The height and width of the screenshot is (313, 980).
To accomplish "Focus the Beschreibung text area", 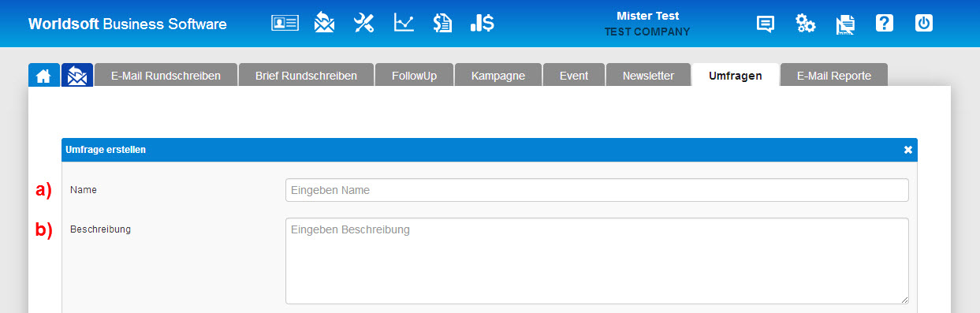I will 597,261.
